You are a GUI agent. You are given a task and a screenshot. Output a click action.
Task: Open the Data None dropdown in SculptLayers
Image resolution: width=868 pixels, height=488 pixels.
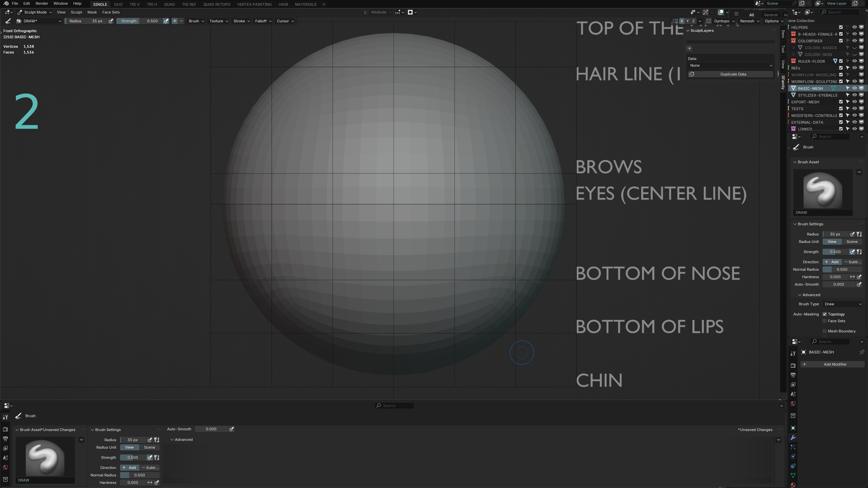(x=731, y=65)
